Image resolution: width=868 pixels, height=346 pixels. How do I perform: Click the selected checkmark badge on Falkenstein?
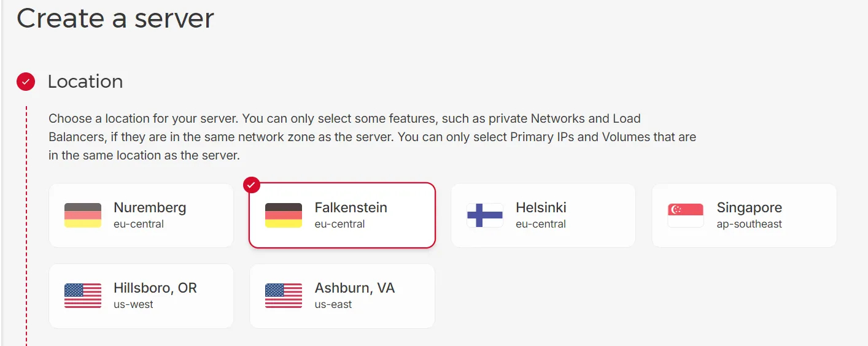[252, 185]
